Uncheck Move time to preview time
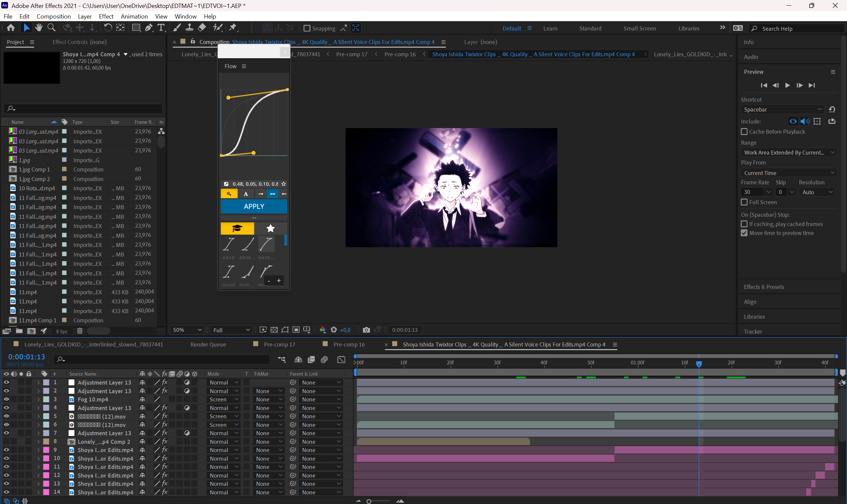The height and width of the screenshot is (504, 847). (744, 233)
